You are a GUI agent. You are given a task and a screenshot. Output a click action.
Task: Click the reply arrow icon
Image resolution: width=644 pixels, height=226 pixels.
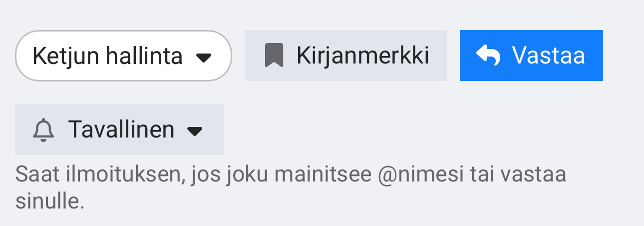[x=488, y=55]
